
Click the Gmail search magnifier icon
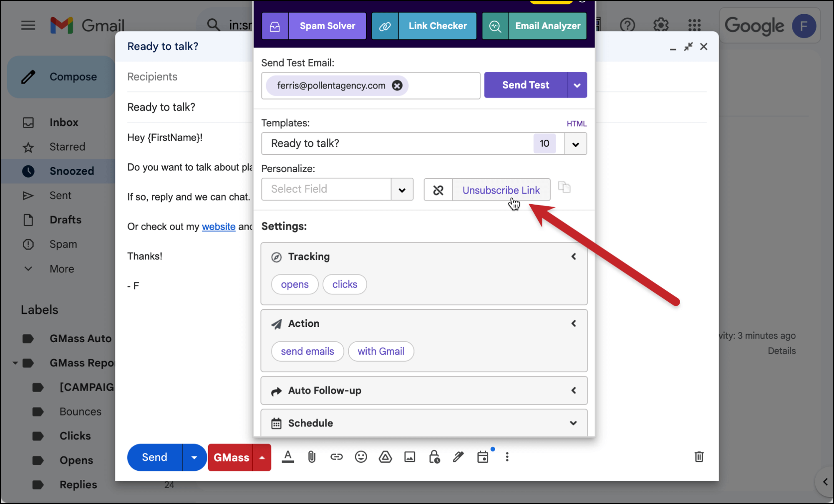(213, 25)
